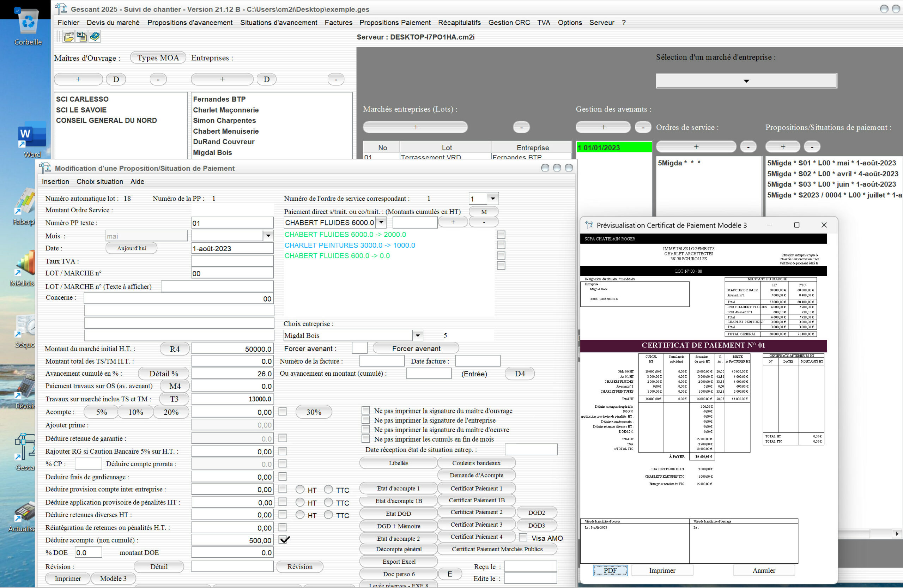Open the Devis du marché menu
Viewport: 903px width, 588px height.
point(113,22)
